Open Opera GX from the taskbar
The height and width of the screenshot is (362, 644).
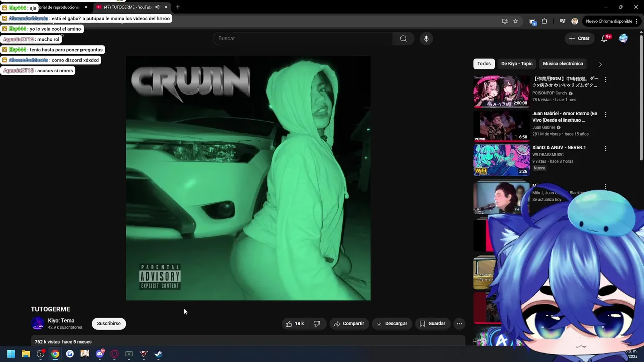pos(114,354)
